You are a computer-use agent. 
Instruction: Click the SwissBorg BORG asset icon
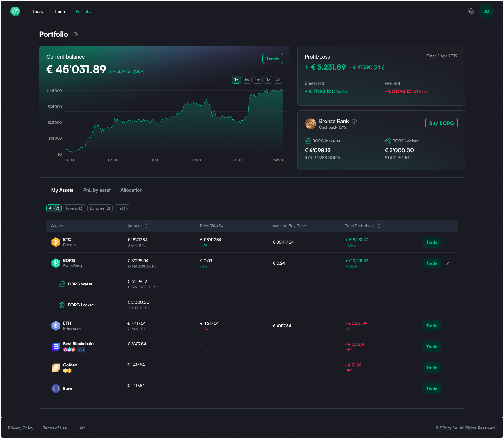coord(56,263)
